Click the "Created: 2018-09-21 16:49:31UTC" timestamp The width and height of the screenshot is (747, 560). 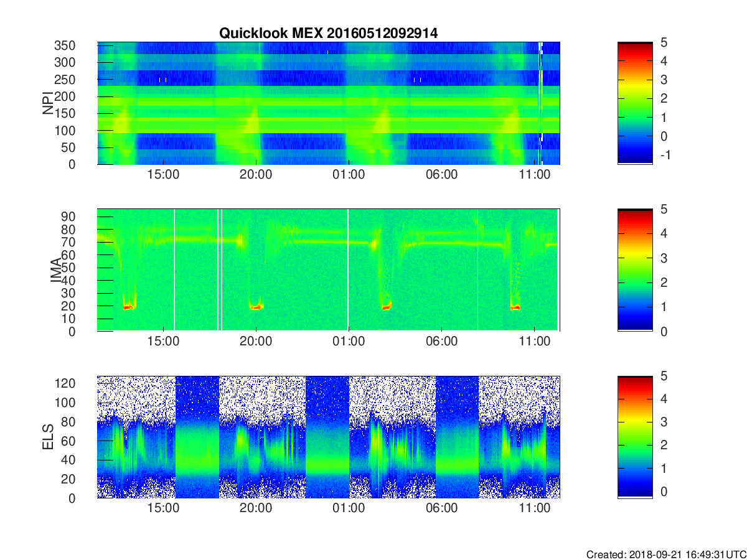coord(665,554)
